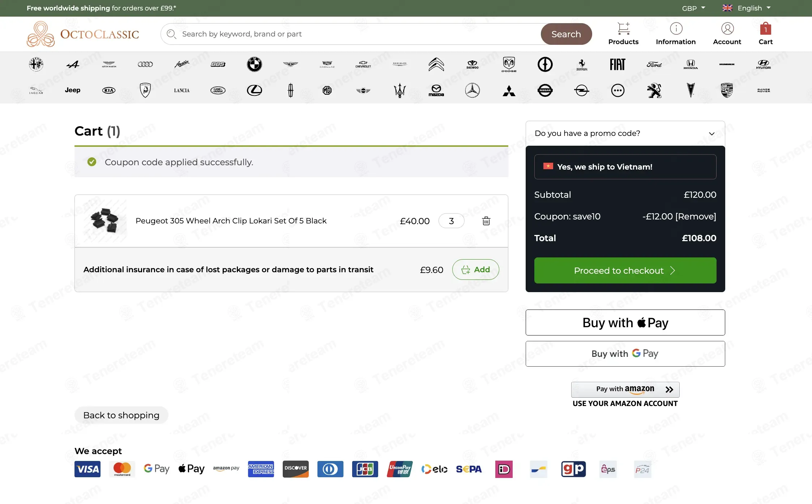812x504 pixels.
Task: Open the GBP currency dropdown
Action: coord(693,8)
